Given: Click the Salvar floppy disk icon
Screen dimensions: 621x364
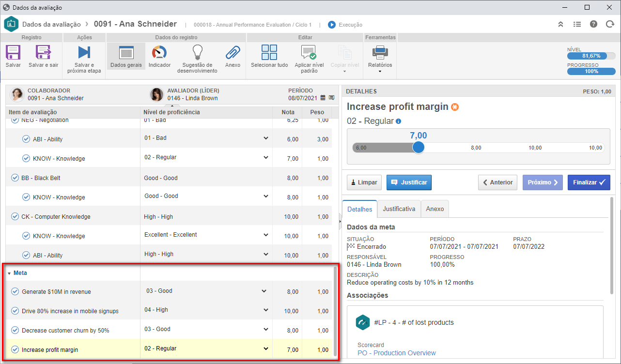Looking at the screenshot, I should tap(13, 52).
